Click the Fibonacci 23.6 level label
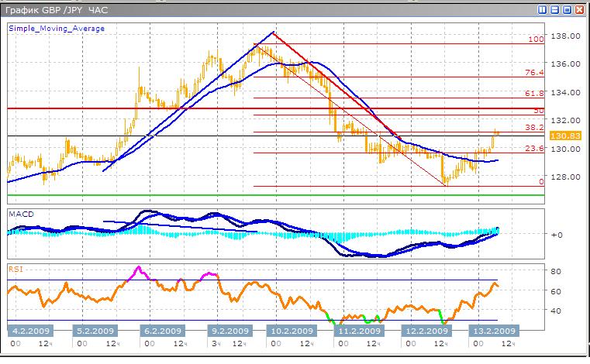Image resolution: width=590 pixels, height=364 pixels. click(x=533, y=148)
